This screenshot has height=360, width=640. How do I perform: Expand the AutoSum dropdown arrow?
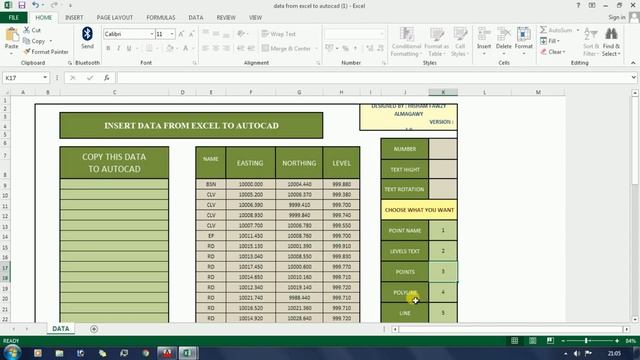tap(578, 30)
